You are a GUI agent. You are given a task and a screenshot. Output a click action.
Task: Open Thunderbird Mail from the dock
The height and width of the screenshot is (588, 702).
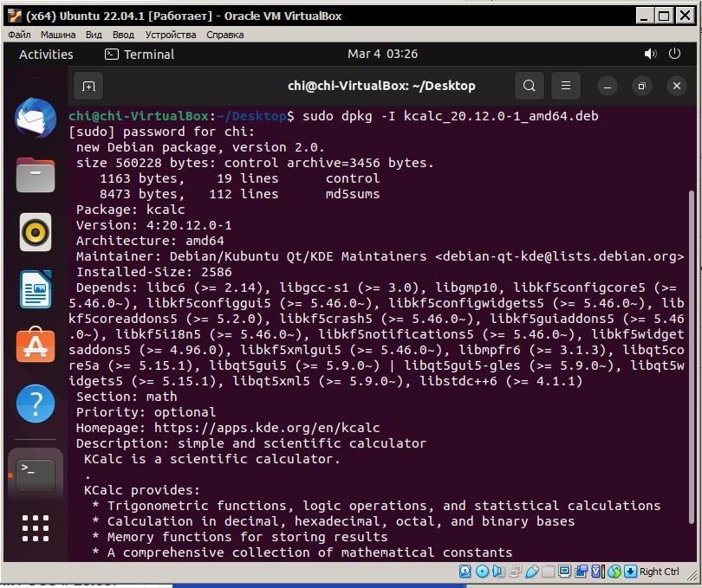(x=36, y=118)
